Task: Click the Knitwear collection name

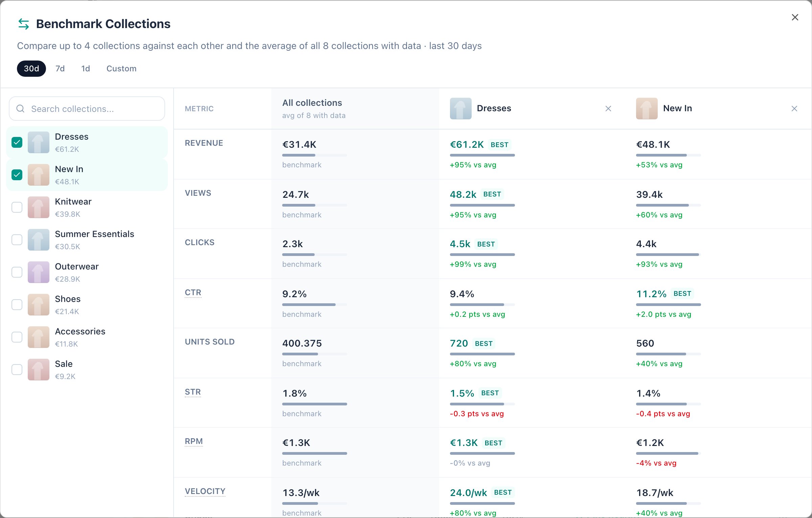Action: coord(73,202)
